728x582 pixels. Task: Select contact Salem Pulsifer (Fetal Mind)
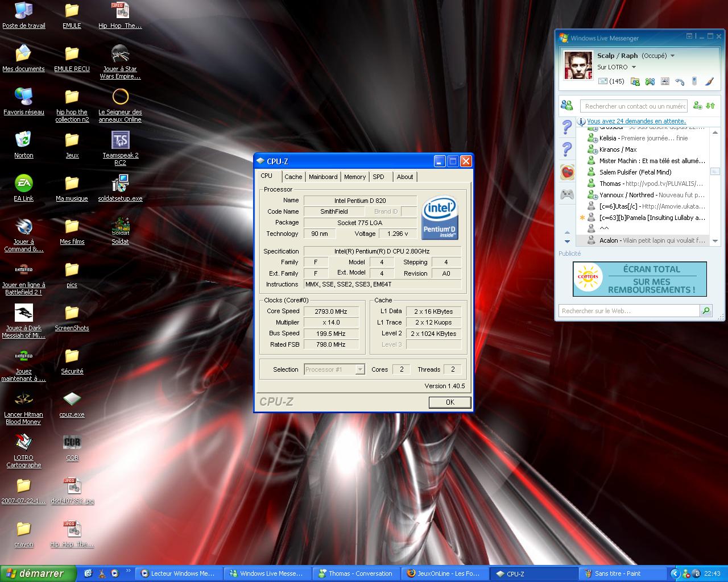click(648, 172)
